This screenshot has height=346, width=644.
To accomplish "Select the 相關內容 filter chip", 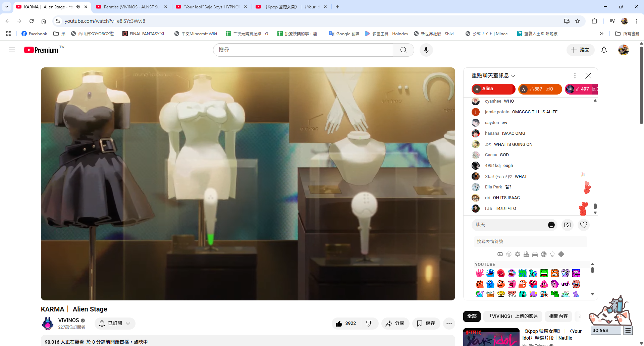I will (558, 316).
